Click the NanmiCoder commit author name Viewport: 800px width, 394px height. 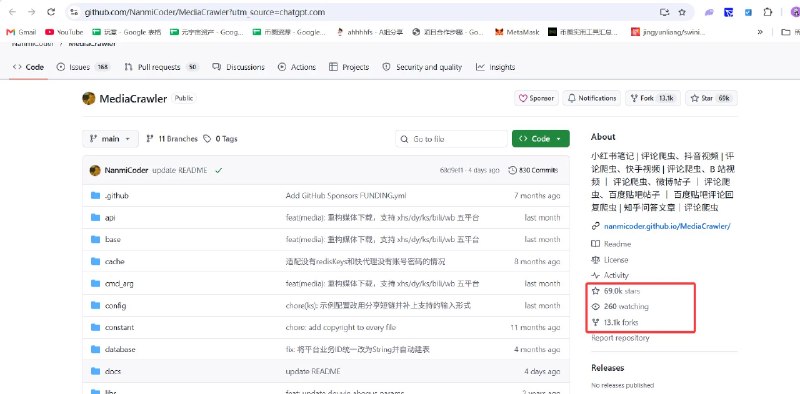click(x=127, y=170)
